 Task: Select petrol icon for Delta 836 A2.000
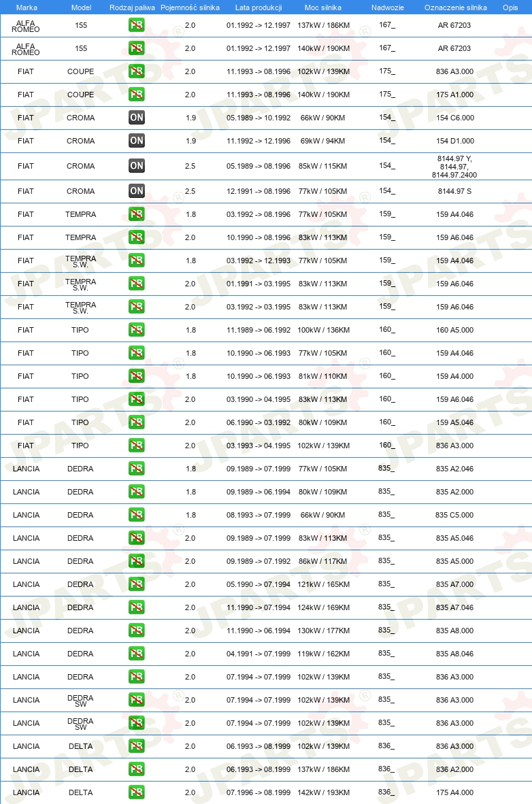pyautogui.click(x=137, y=769)
